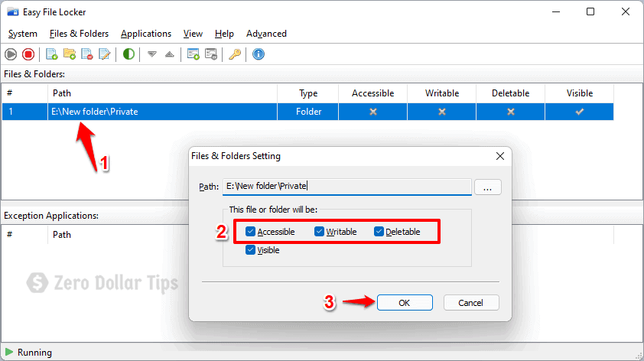Click the key-shaped password toolbar icon
Screen dimensions: 644x361
(x=235, y=54)
